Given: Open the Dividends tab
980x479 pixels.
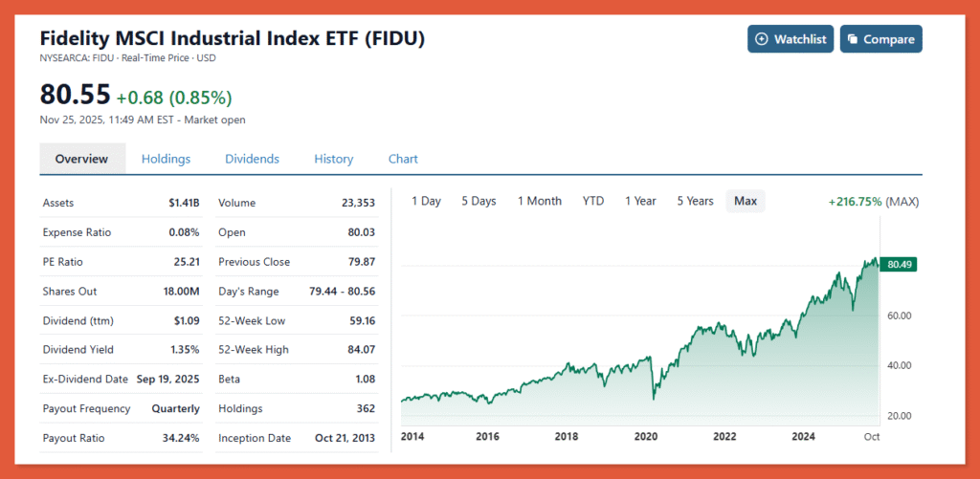Looking at the screenshot, I should [252, 159].
